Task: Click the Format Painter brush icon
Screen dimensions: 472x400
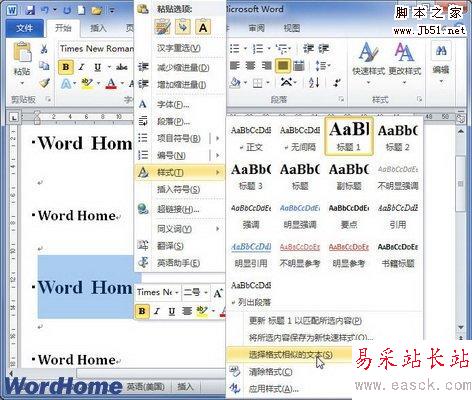Action: pos(44,83)
